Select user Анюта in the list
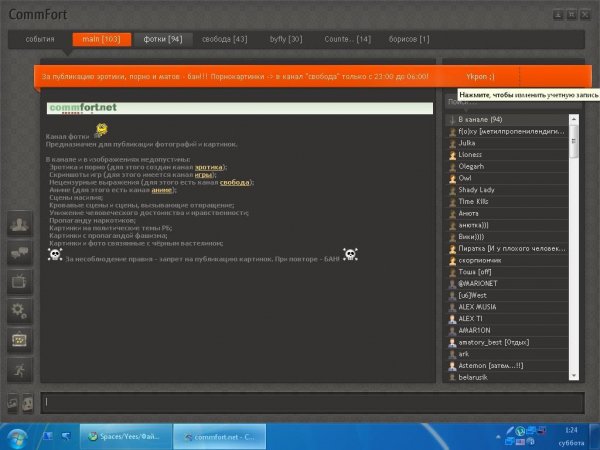This screenshot has width=600, height=450. tap(508, 214)
